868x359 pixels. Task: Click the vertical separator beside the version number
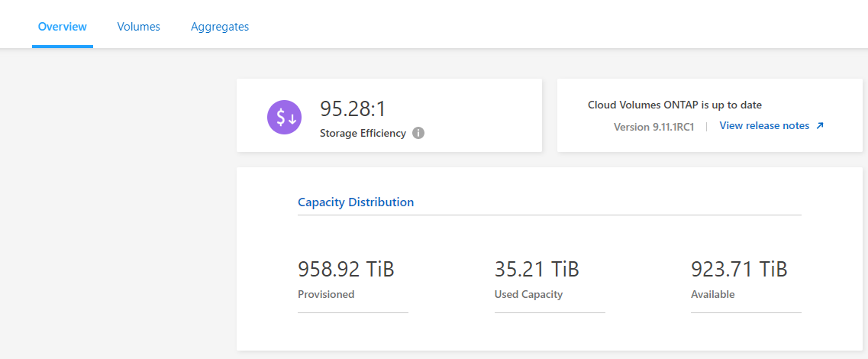point(707,127)
